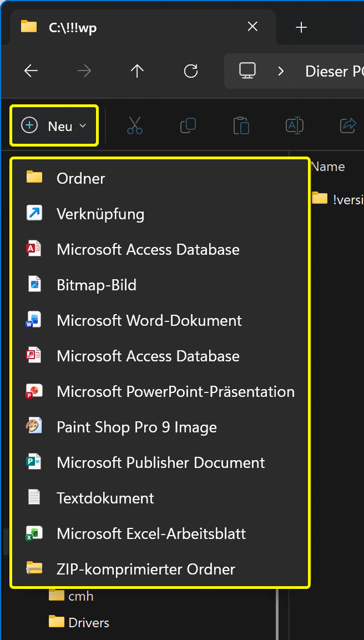Click the Paste clipboard icon
Screen dimensions: 364x640
pos(241,126)
